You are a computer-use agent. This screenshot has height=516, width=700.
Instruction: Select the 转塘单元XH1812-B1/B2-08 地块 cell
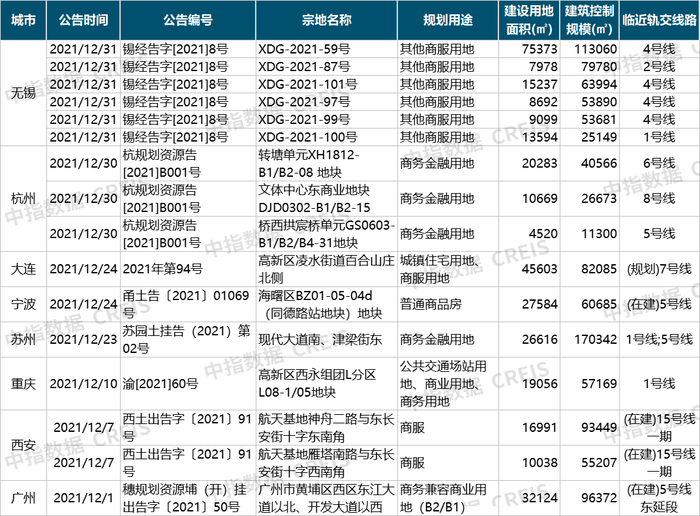click(326, 163)
